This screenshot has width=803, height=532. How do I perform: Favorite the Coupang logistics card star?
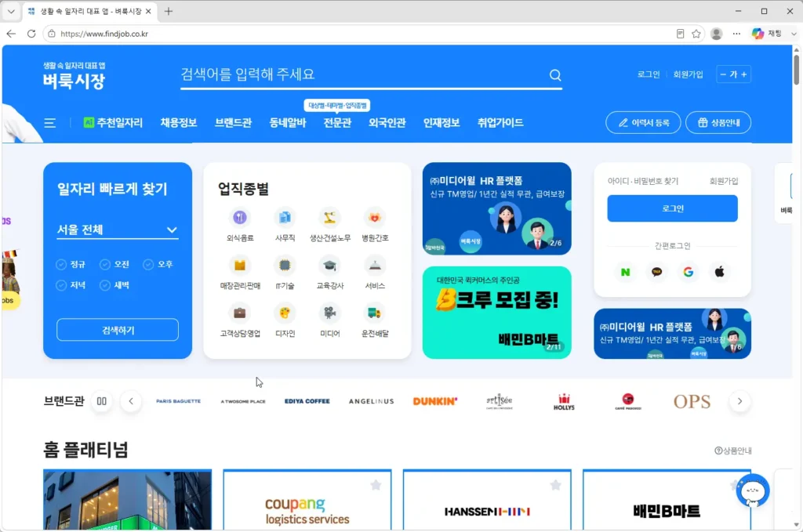[376, 485]
